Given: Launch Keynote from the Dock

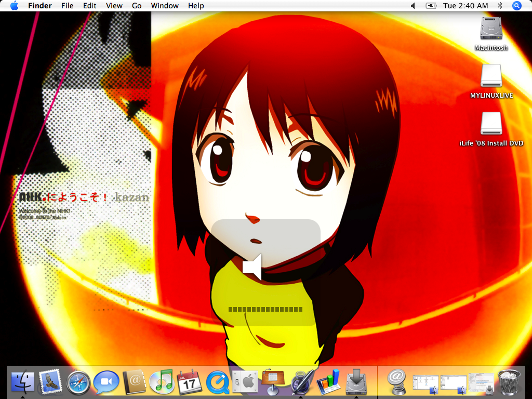Looking at the screenshot, I should pyautogui.click(x=273, y=382).
